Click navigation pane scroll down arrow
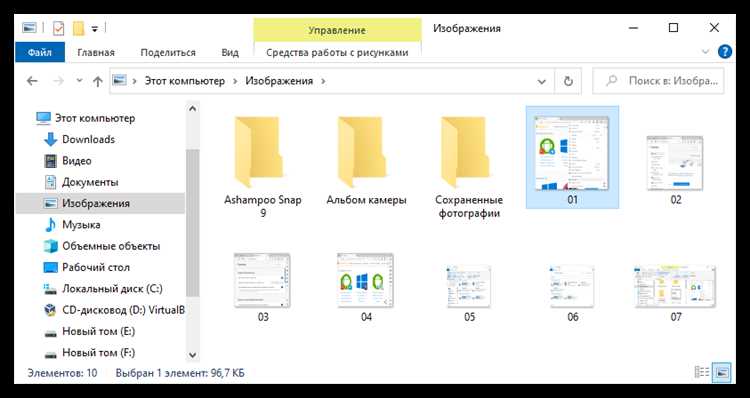 (192, 355)
